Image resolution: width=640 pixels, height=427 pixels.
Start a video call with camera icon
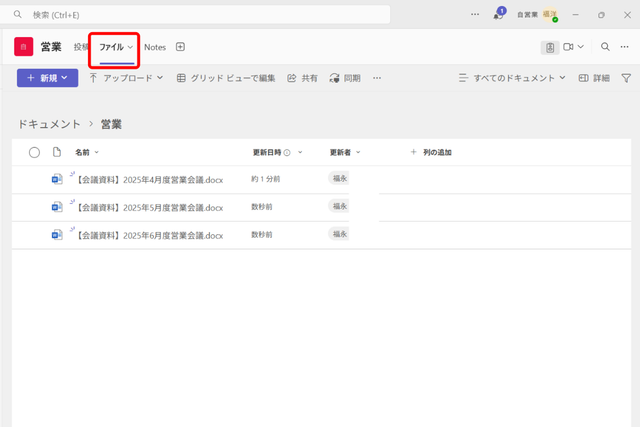point(568,47)
